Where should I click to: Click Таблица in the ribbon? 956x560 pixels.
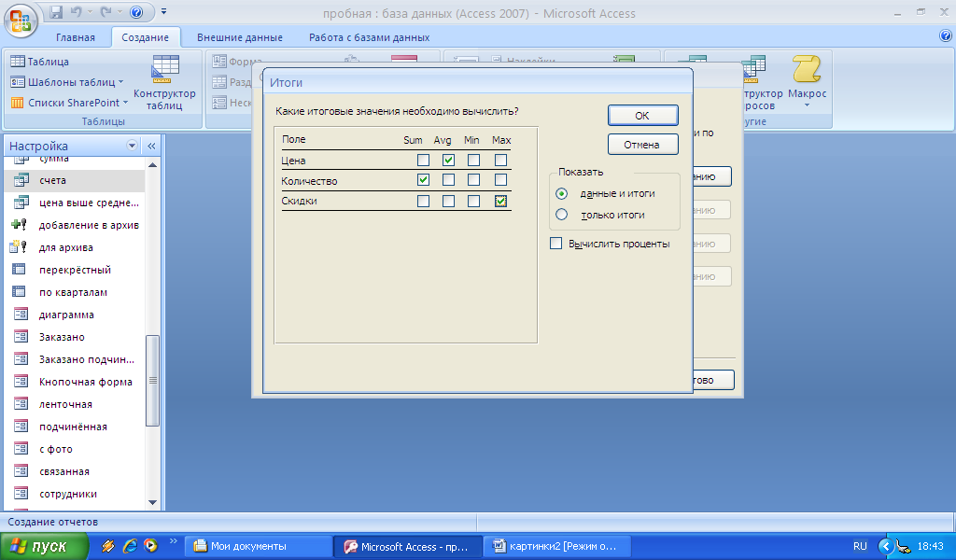[39, 62]
